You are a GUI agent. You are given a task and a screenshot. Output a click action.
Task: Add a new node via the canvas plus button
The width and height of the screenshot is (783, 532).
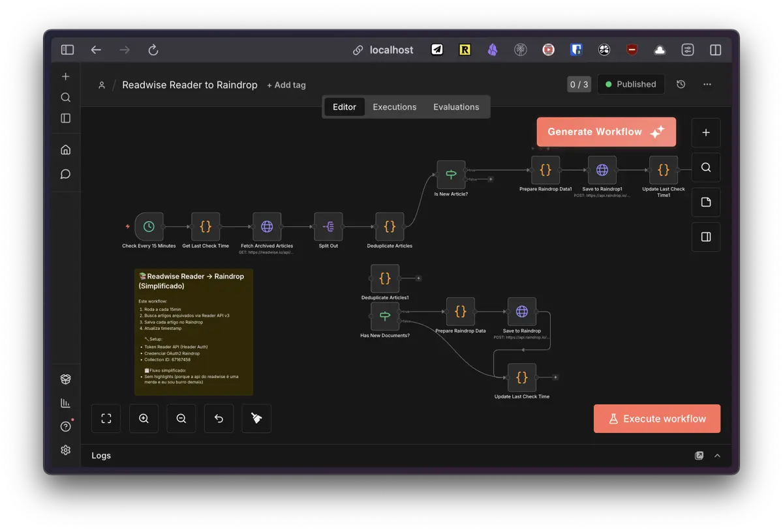[x=706, y=132]
